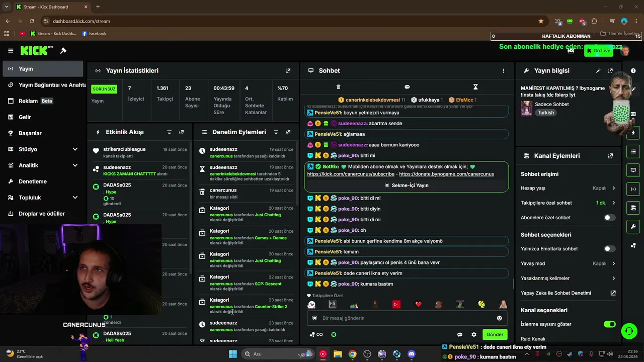Open Yapay Zeka ile Sohbet Denetimi
This screenshot has width=644, height=362.
tap(568, 293)
